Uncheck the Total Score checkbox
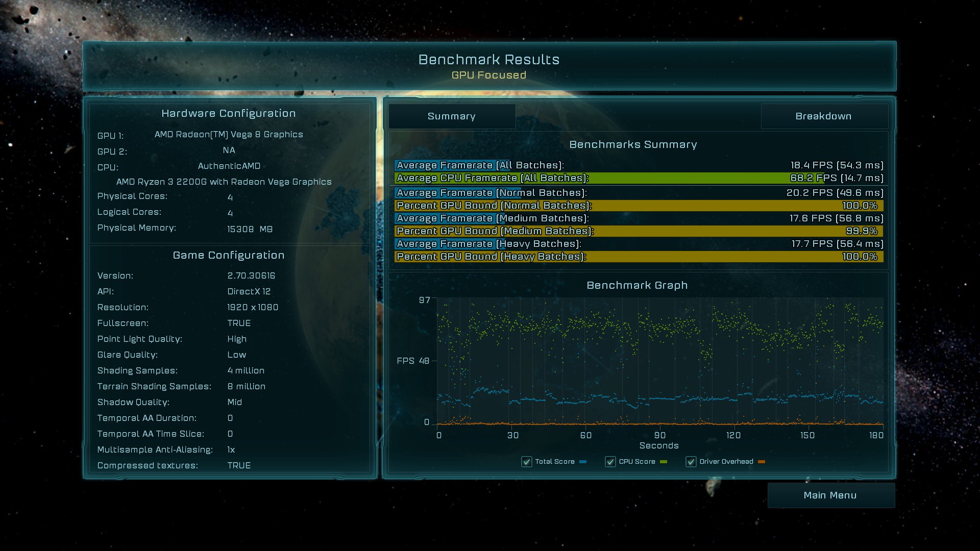Screen dimensions: 980x551 pos(526,462)
